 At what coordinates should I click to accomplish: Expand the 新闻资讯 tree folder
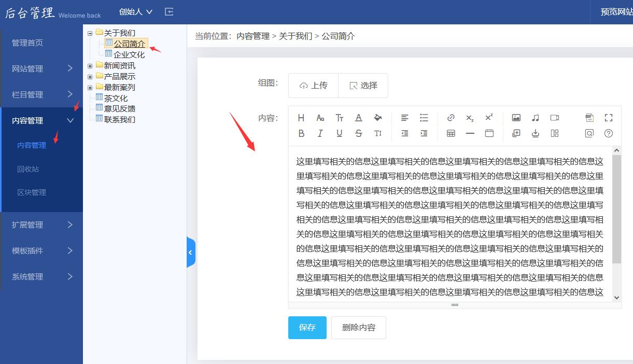pyautogui.click(x=90, y=66)
